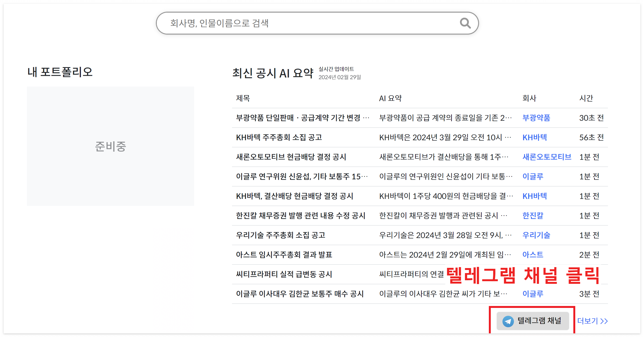Click the AI summary starting 새론오토모티브가 결산배당을 통해

444,157
